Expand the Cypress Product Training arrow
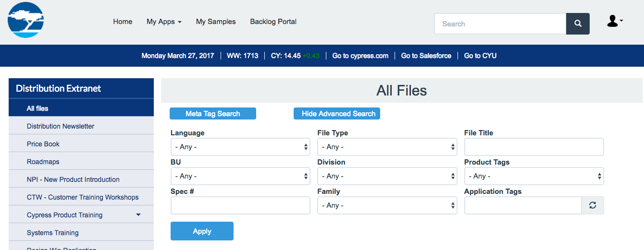This screenshot has height=250, width=644. (138, 215)
